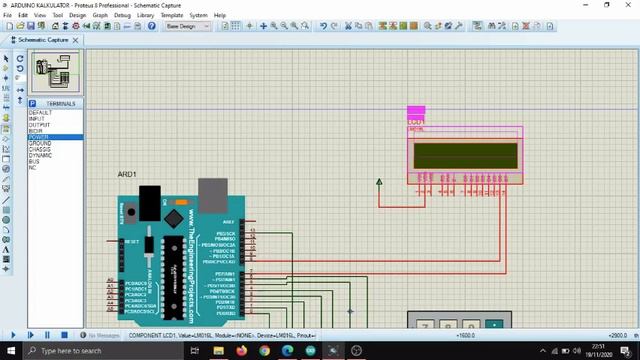Activate Component Mode in left toolbar

coord(6,68)
